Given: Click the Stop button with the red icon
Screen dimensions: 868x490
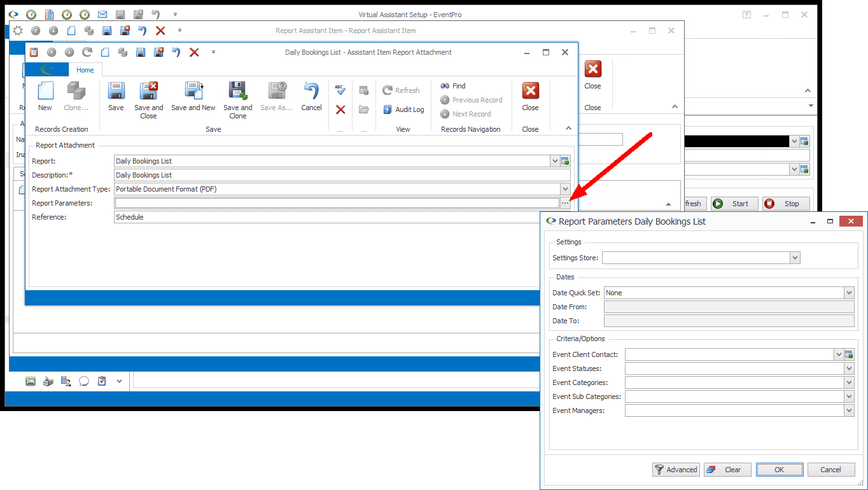Looking at the screenshot, I should pos(786,204).
